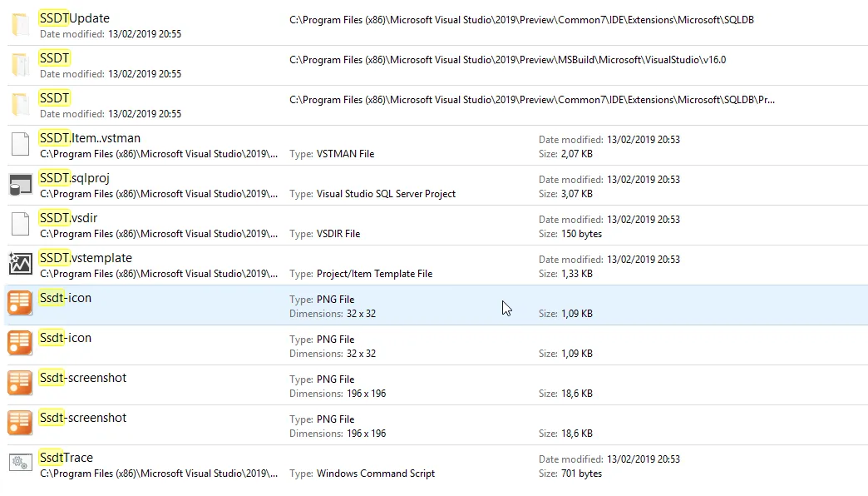Screen dimensions: 868x496
Task: Click the 'Type: VSTMAN File' text
Action: 332,154
